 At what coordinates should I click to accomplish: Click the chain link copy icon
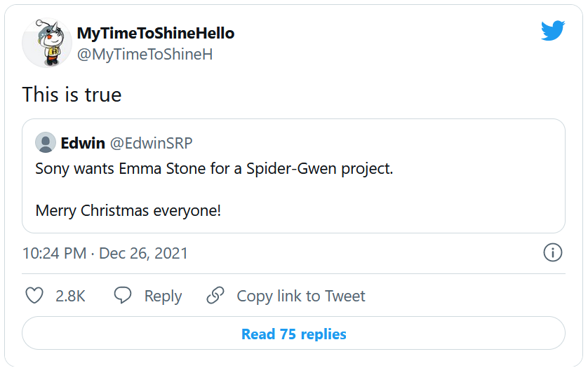click(215, 296)
